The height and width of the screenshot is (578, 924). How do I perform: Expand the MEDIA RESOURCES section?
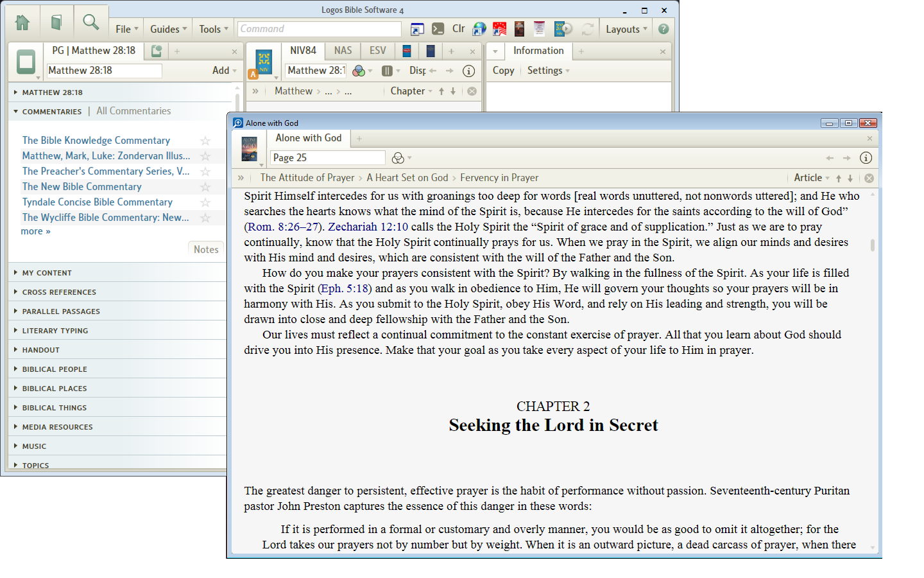(53, 427)
